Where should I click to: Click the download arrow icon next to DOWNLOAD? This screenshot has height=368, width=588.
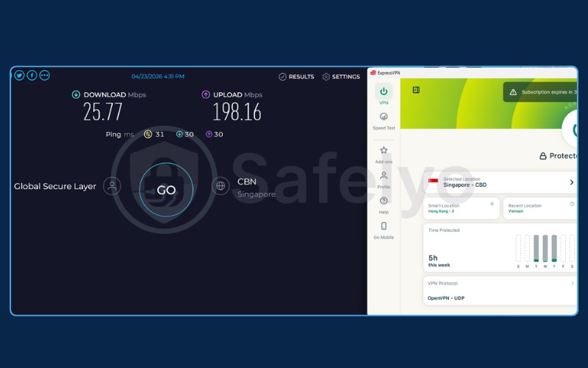click(x=76, y=95)
